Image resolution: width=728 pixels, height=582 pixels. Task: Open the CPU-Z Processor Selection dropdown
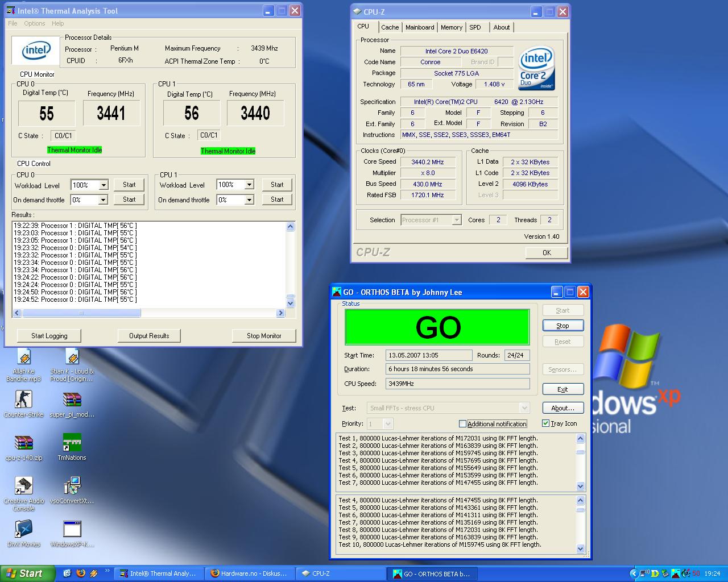click(x=456, y=220)
